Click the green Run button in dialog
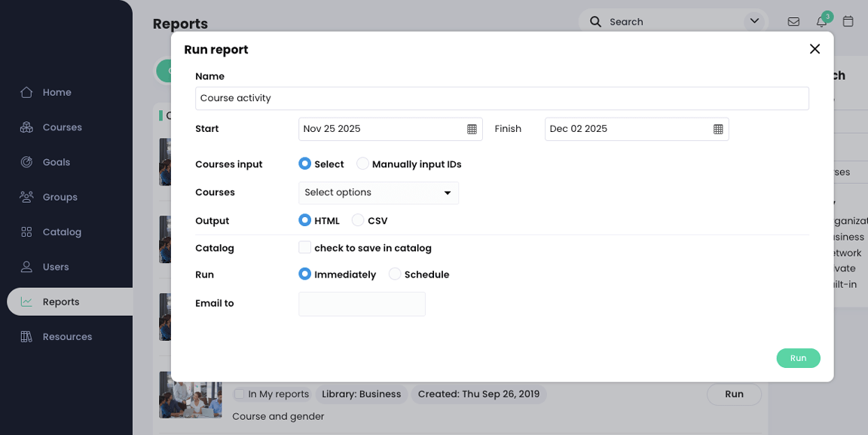This screenshot has width=868, height=435. pos(798,358)
